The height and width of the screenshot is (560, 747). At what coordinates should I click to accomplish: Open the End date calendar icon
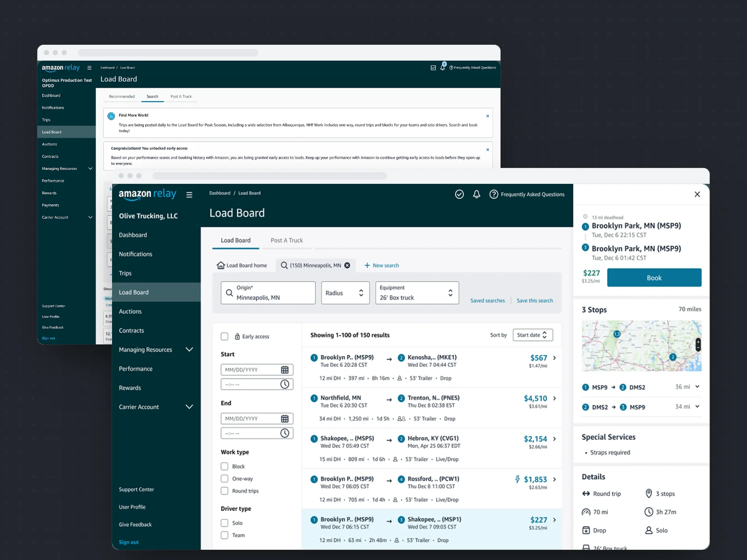click(285, 419)
